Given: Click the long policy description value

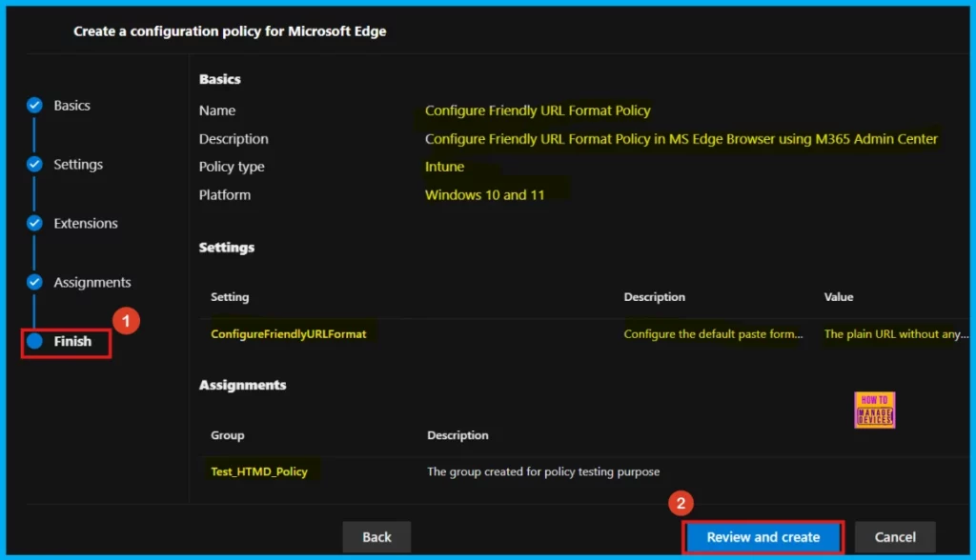Looking at the screenshot, I should pyautogui.click(x=681, y=139).
